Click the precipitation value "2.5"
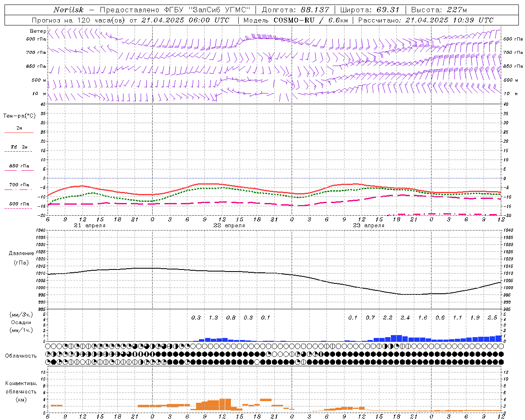The image size is (525, 420). pos(492,317)
